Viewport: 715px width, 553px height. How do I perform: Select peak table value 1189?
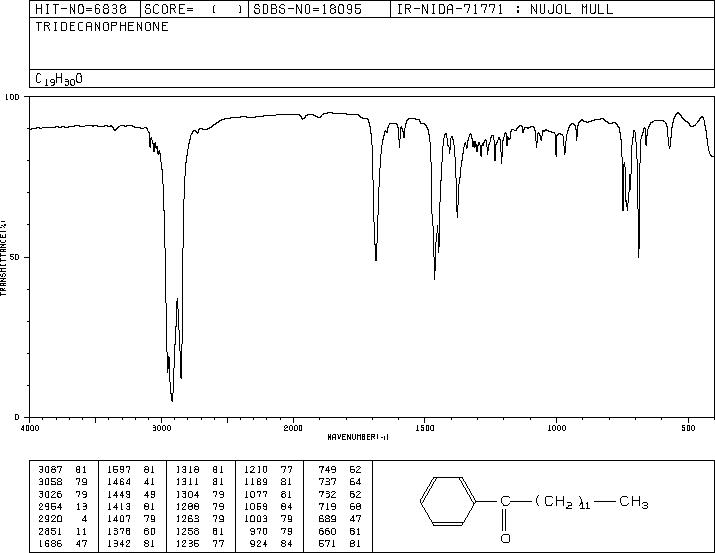click(256, 482)
